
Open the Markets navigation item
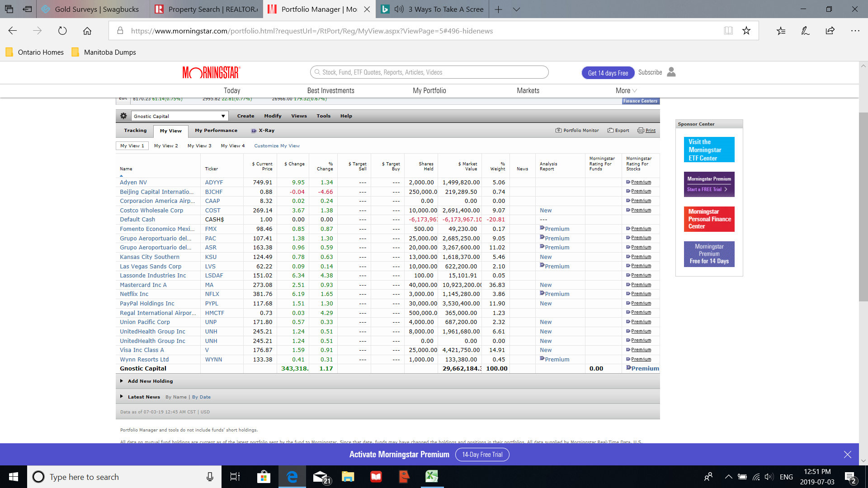click(x=528, y=91)
